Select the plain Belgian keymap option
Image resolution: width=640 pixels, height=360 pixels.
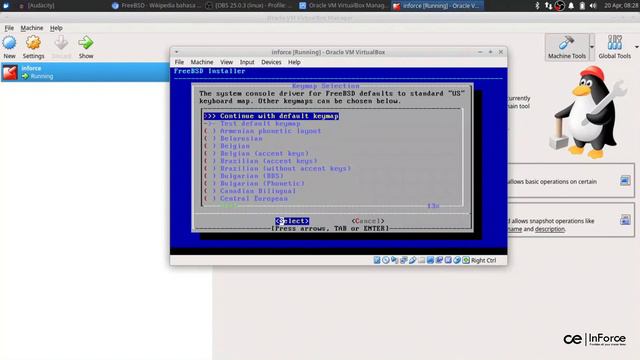click(227, 146)
